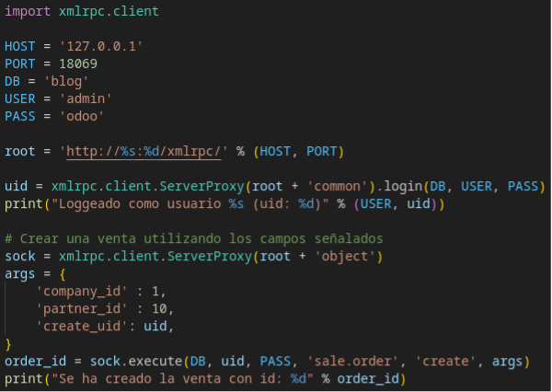552x392 pixels.
Task: Click the 'uid' variable at start of the login line
Action: point(16,186)
